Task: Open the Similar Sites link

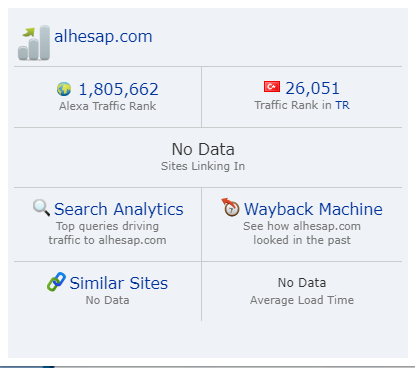Action: pos(119,283)
